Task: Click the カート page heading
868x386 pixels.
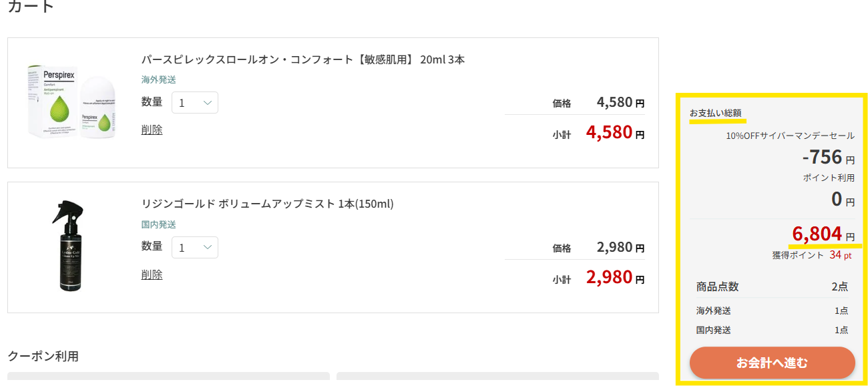Action: click(x=31, y=7)
